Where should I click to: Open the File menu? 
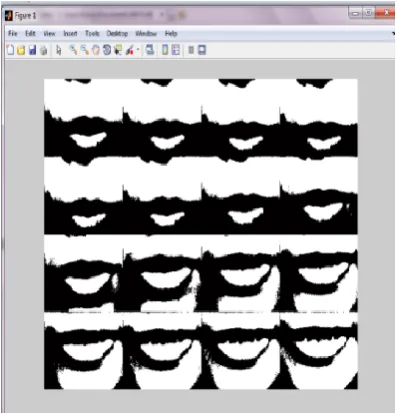pos(13,33)
